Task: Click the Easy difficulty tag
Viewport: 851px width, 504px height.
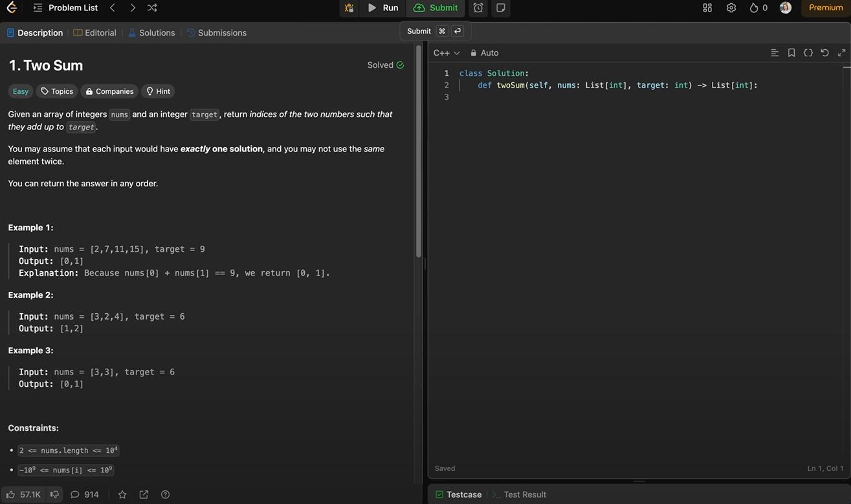Action: [21, 91]
